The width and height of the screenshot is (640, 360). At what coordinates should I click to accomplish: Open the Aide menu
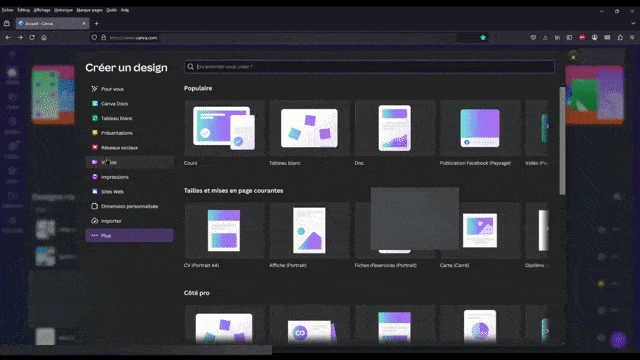click(124, 10)
